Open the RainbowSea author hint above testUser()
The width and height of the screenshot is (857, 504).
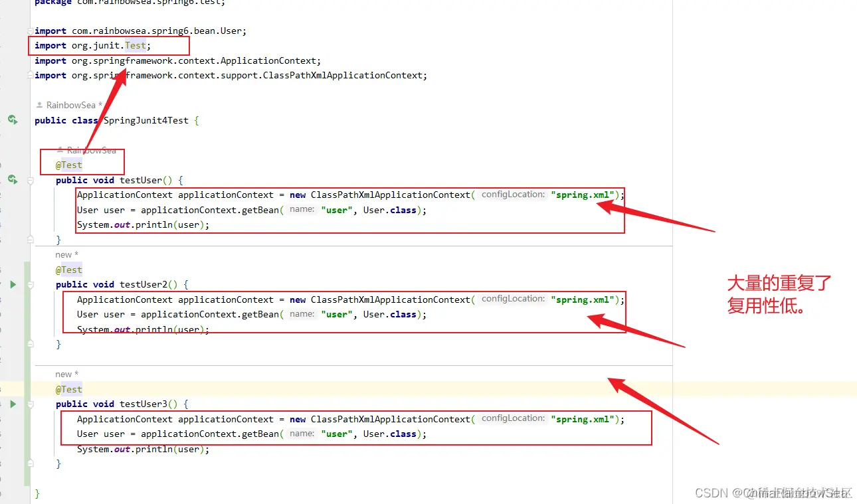tap(86, 150)
